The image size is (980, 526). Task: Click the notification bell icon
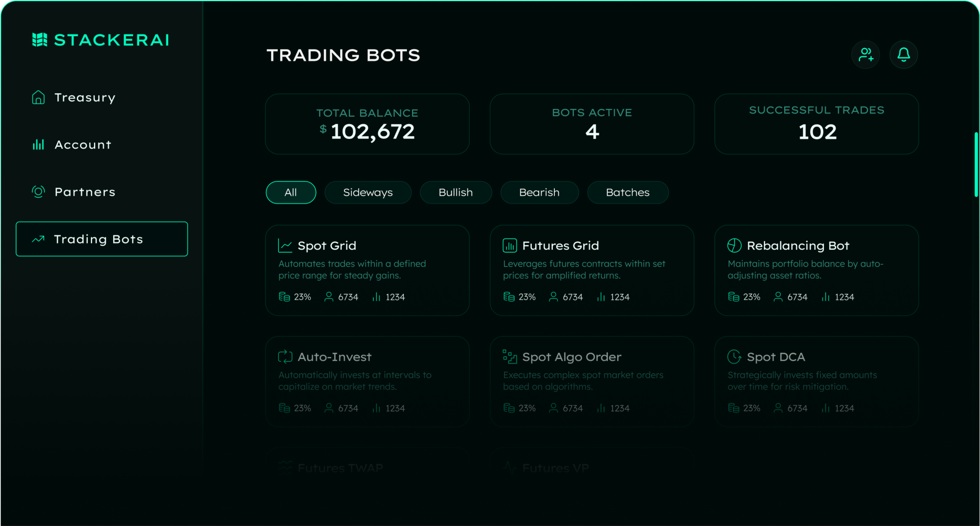pos(904,54)
